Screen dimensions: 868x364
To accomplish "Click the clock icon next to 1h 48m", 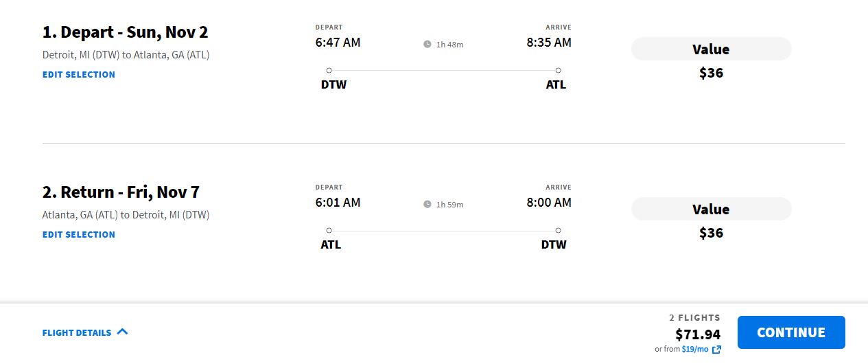I will click(x=427, y=45).
